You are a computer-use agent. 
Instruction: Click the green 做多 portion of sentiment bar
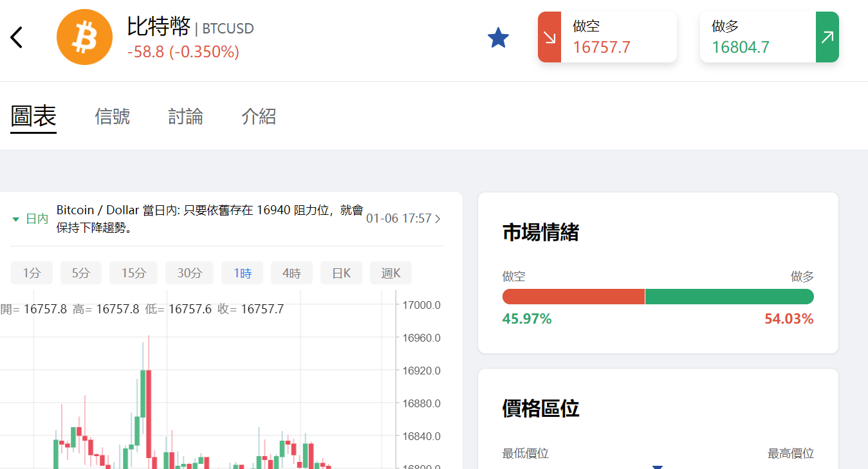coord(730,297)
